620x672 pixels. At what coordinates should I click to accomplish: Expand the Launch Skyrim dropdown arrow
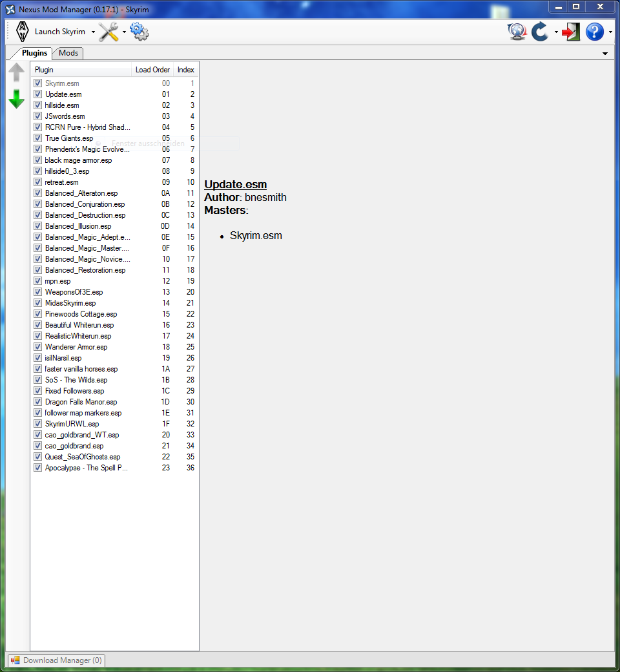coord(93,32)
